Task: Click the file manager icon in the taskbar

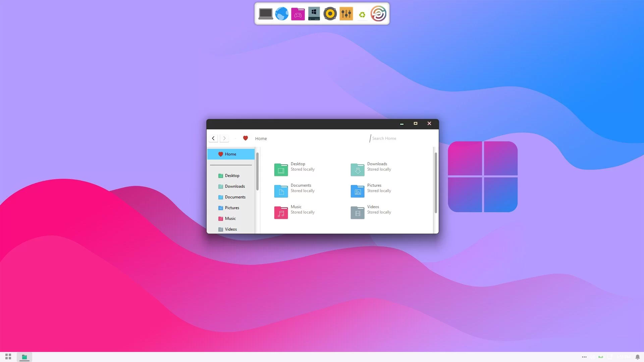Action: point(24,357)
